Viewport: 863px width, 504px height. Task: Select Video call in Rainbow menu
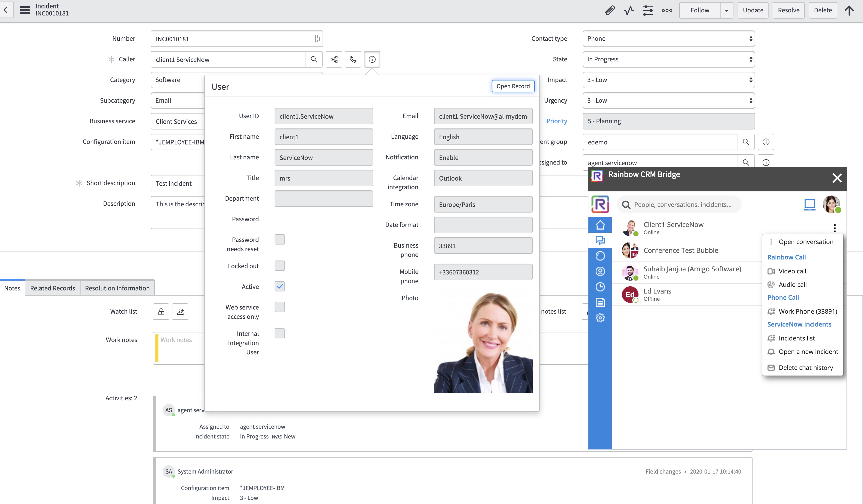click(802, 271)
